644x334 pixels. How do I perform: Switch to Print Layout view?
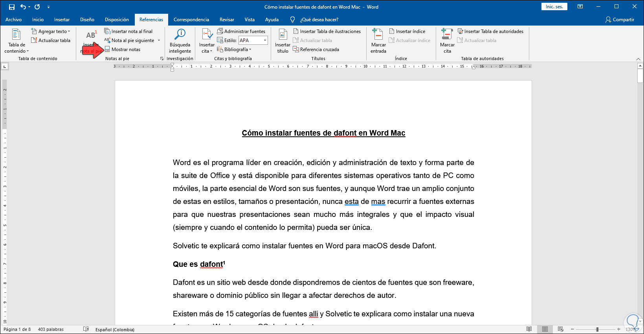[x=545, y=329]
